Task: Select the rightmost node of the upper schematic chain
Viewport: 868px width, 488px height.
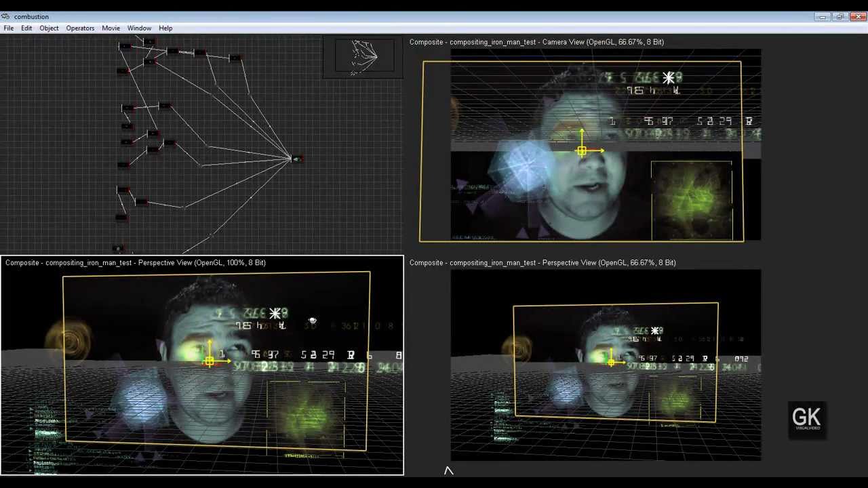Action: (x=235, y=59)
